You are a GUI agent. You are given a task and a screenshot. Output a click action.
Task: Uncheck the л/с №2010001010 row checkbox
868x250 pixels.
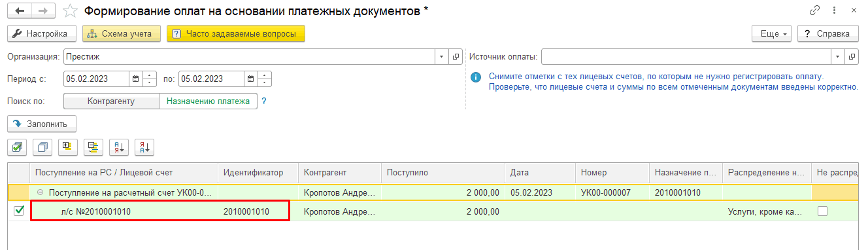19,211
